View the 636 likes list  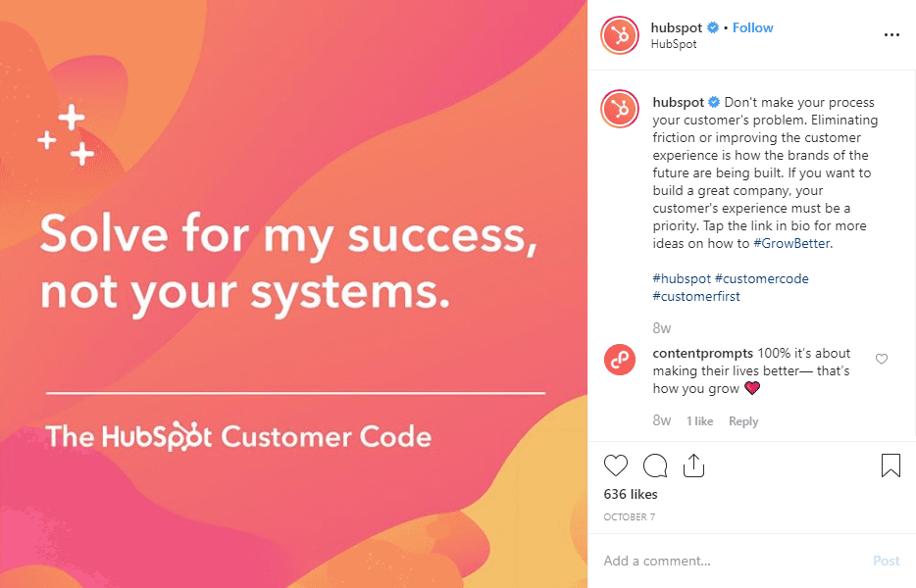click(x=631, y=495)
